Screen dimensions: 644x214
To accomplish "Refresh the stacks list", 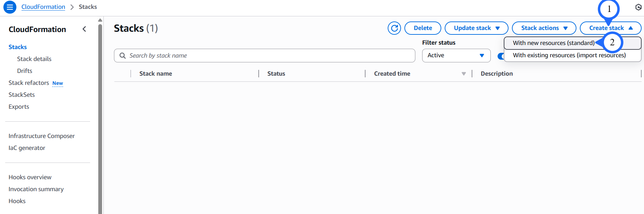I will point(394,28).
